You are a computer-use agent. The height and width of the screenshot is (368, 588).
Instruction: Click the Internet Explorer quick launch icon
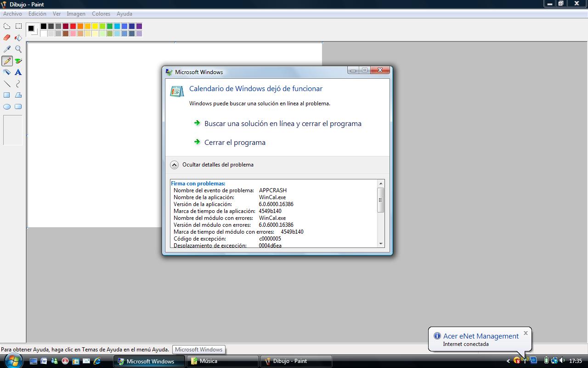tap(97, 361)
